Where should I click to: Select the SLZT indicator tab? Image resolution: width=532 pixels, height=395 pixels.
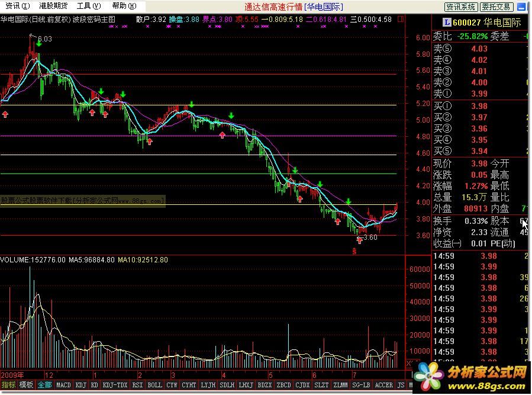pos(321,385)
